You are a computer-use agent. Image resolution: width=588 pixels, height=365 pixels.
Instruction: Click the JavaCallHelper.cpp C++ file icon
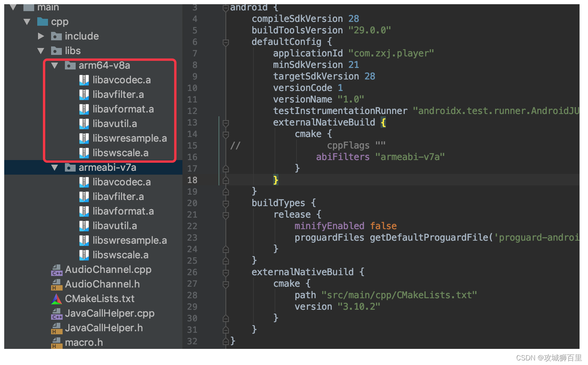(57, 314)
